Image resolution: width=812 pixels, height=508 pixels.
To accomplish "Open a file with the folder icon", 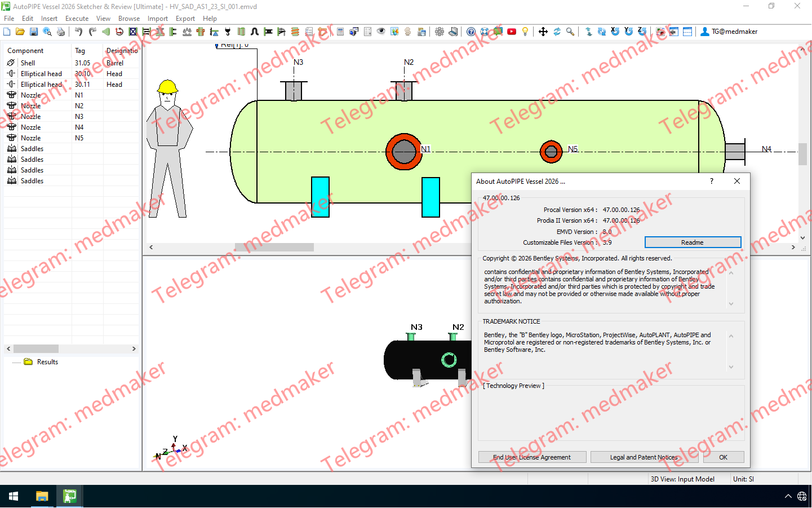I will click(x=20, y=32).
